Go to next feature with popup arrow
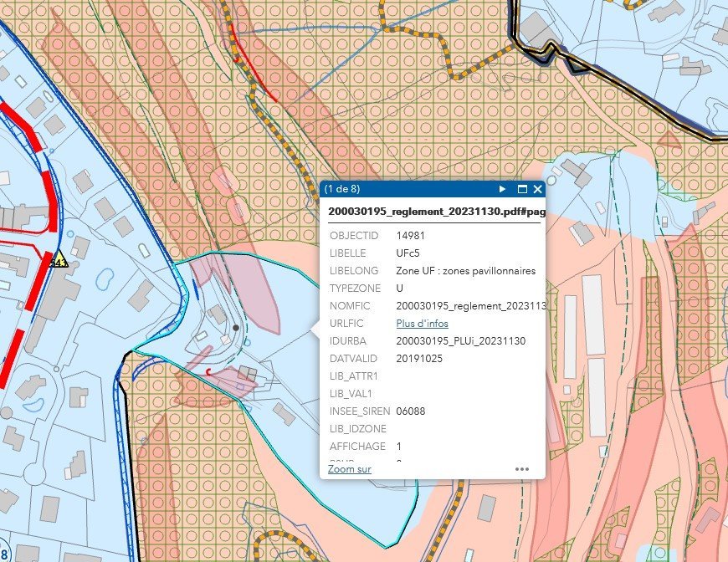The width and height of the screenshot is (728, 562). point(503,190)
